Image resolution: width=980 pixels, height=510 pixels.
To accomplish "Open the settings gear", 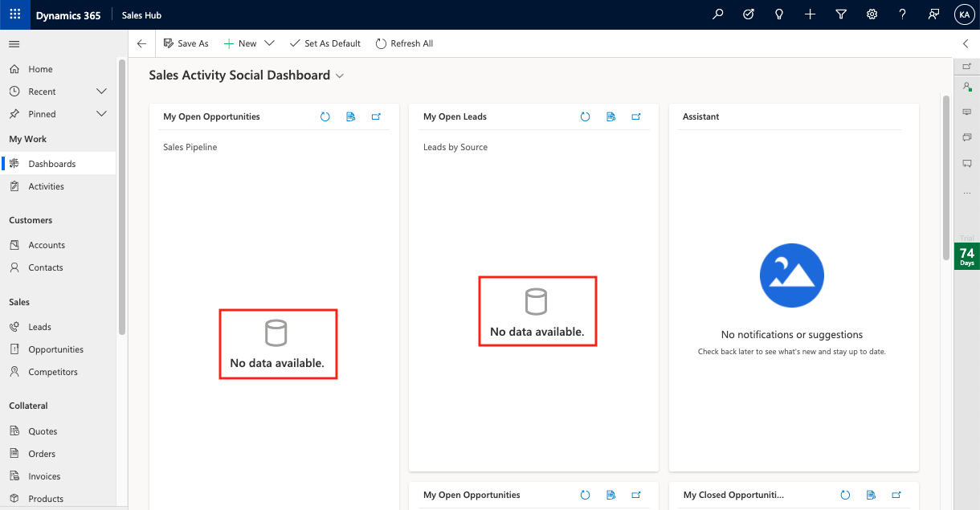I will [x=872, y=14].
